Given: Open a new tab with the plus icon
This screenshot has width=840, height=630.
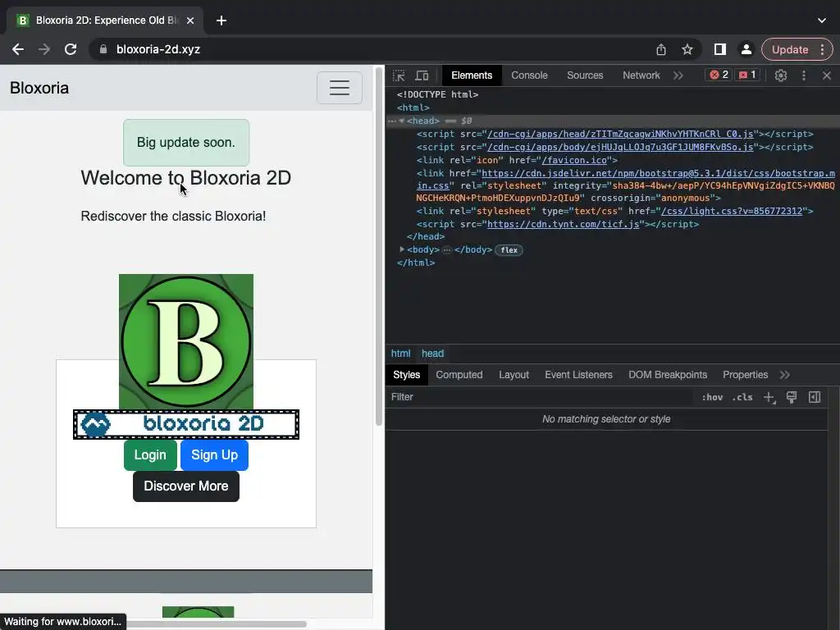Looking at the screenshot, I should tap(221, 21).
